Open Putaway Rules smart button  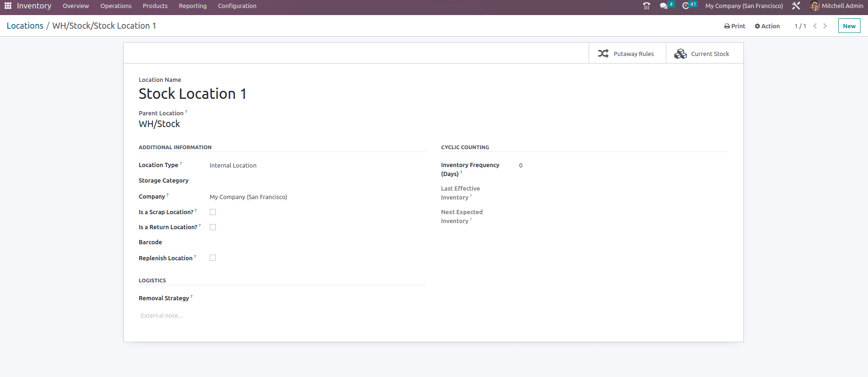click(627, 54)
